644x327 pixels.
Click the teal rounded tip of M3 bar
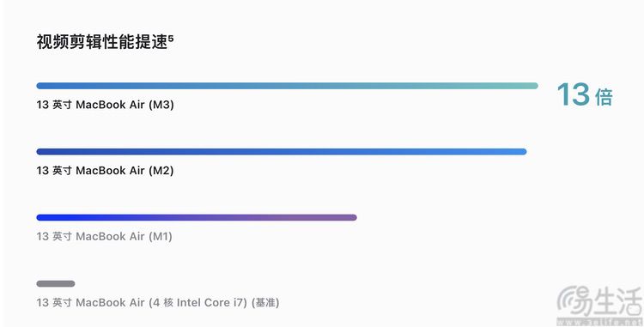click(534, 86)
